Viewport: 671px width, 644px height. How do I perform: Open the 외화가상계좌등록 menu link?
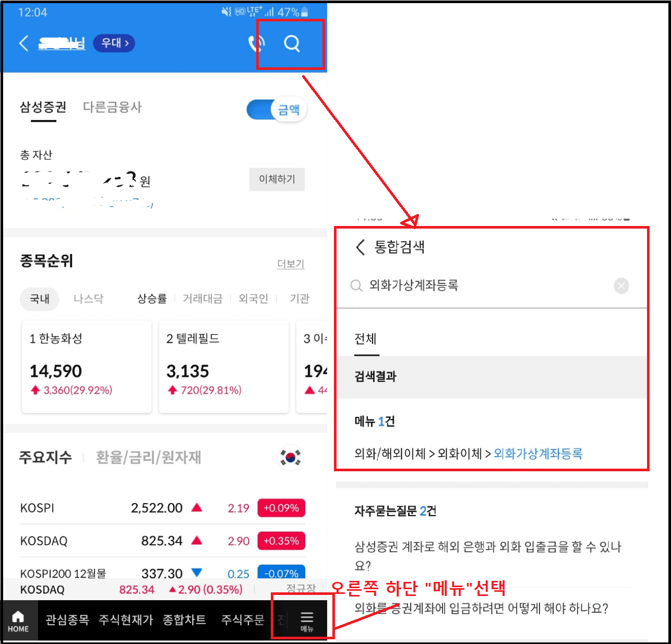click(x=537, y=454)
